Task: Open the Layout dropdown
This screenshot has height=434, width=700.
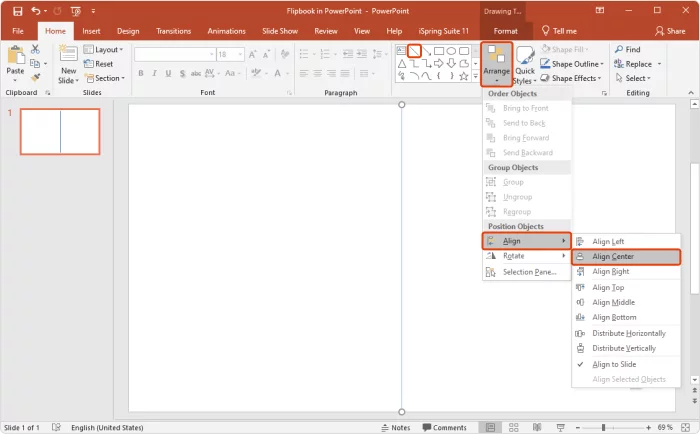Action: [x=103, y=50]
